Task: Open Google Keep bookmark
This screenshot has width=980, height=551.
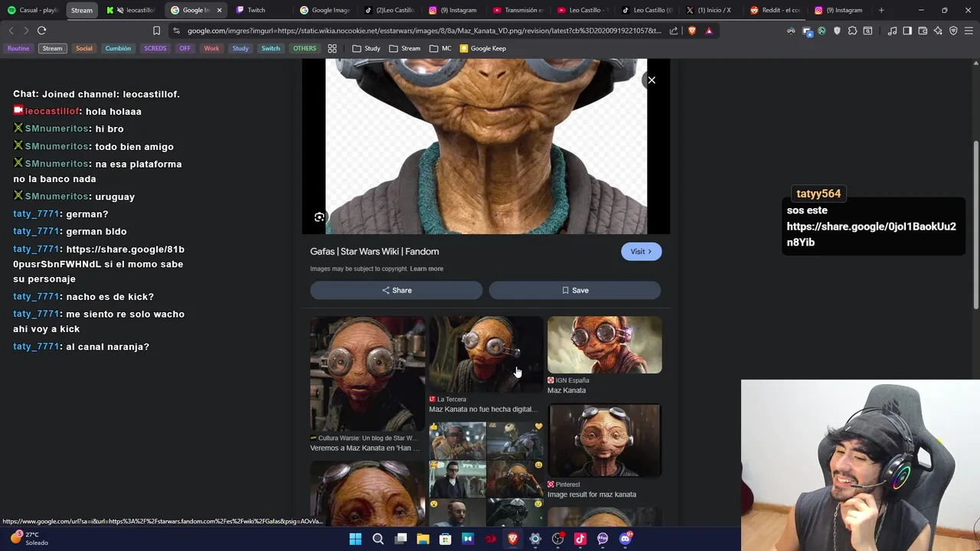Action: tap(482, 48)
